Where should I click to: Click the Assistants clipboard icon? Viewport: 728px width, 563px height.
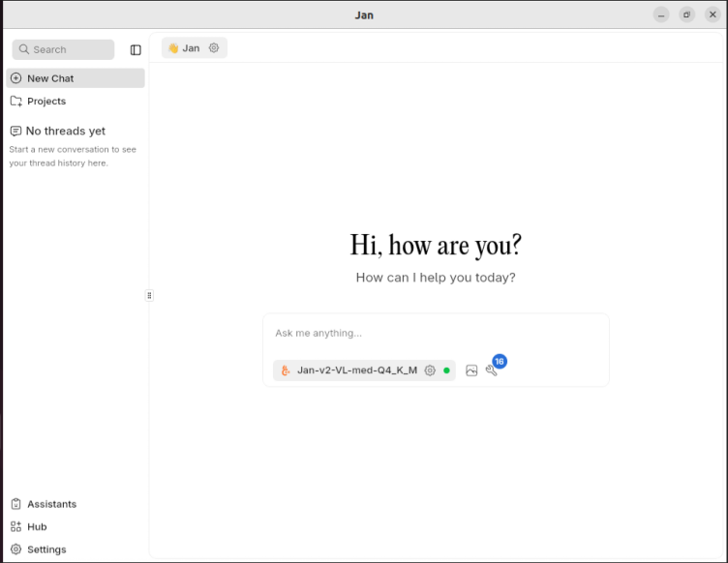click(15, 504)
